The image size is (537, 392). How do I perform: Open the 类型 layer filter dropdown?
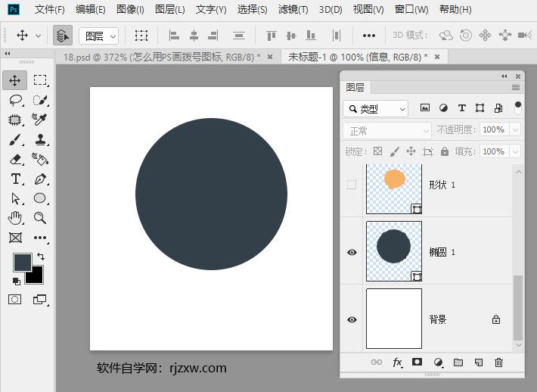pyautogui.click(x=375, y=109)
